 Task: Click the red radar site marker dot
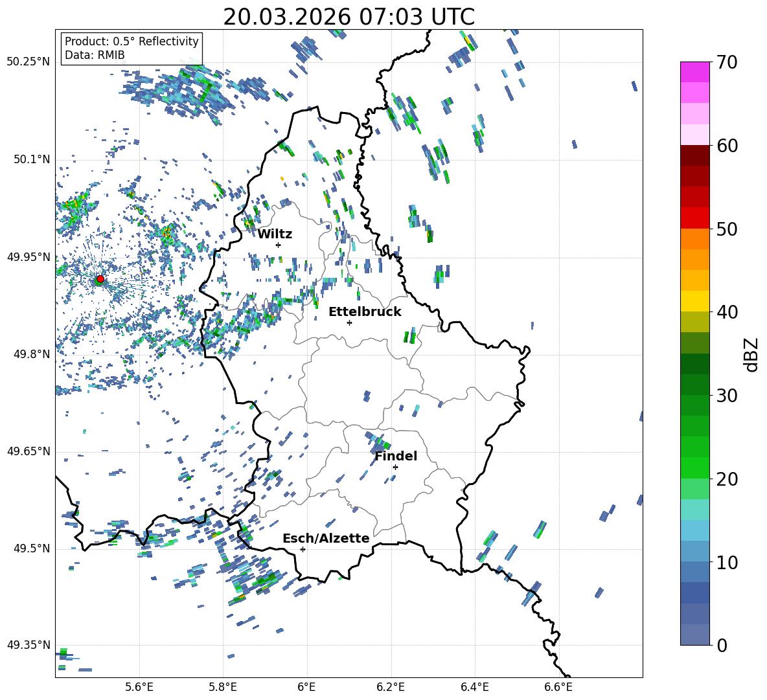[100, 279]
